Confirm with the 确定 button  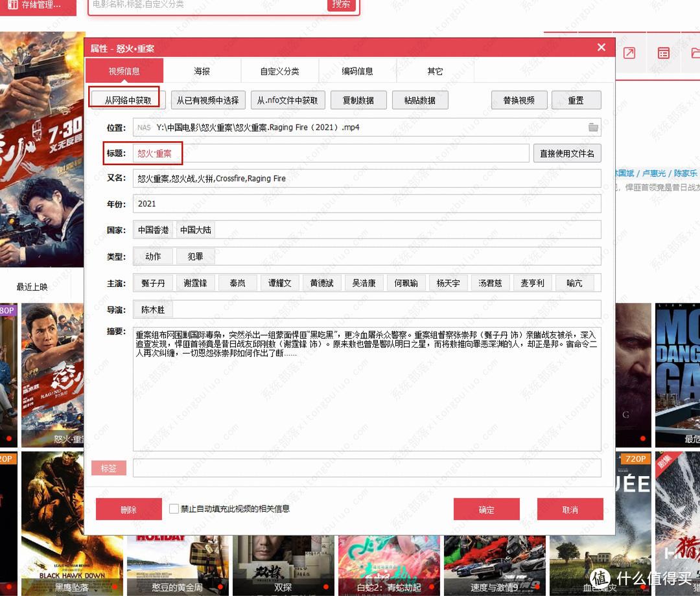487,509
